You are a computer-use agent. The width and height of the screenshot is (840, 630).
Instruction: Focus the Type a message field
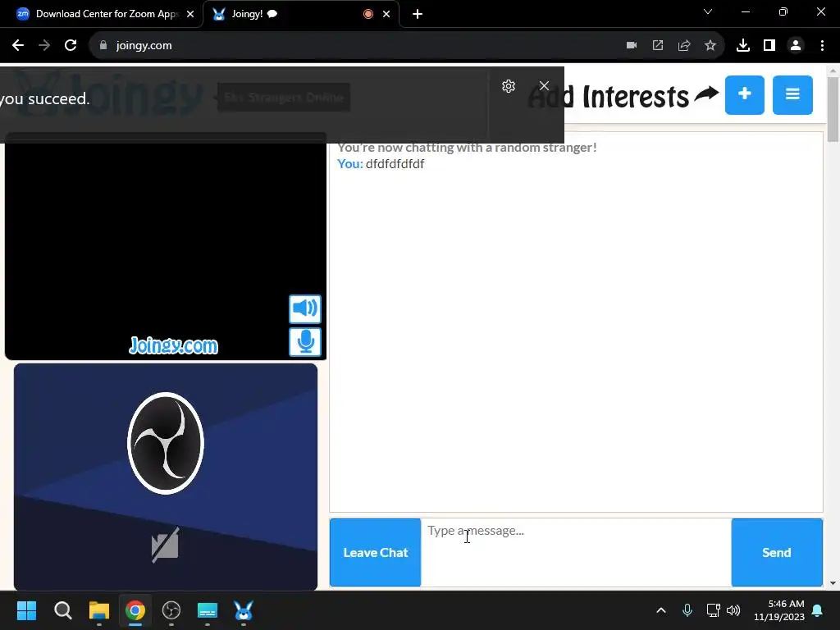[x=576, y=552]
